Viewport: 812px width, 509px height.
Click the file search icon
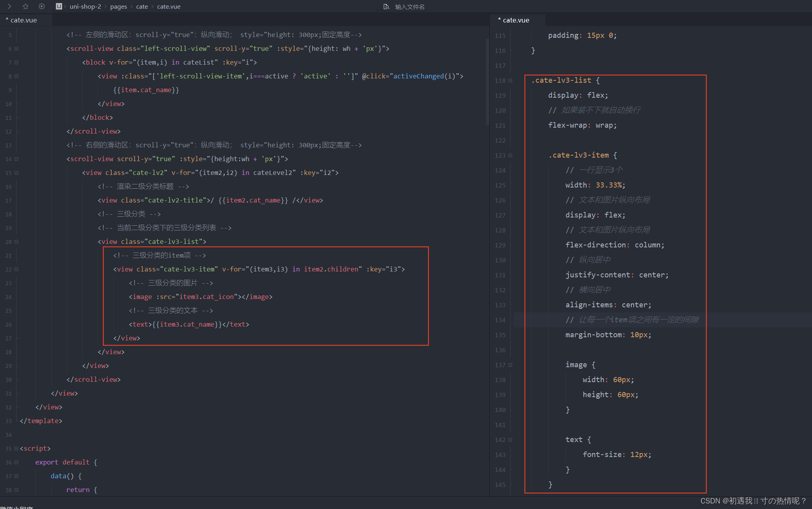[x=387, y=7]
